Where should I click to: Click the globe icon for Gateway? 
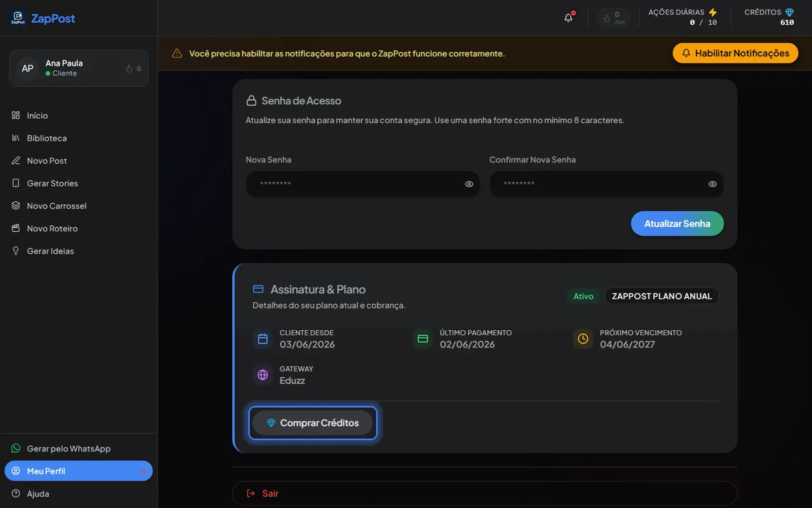tap(263, 375)
